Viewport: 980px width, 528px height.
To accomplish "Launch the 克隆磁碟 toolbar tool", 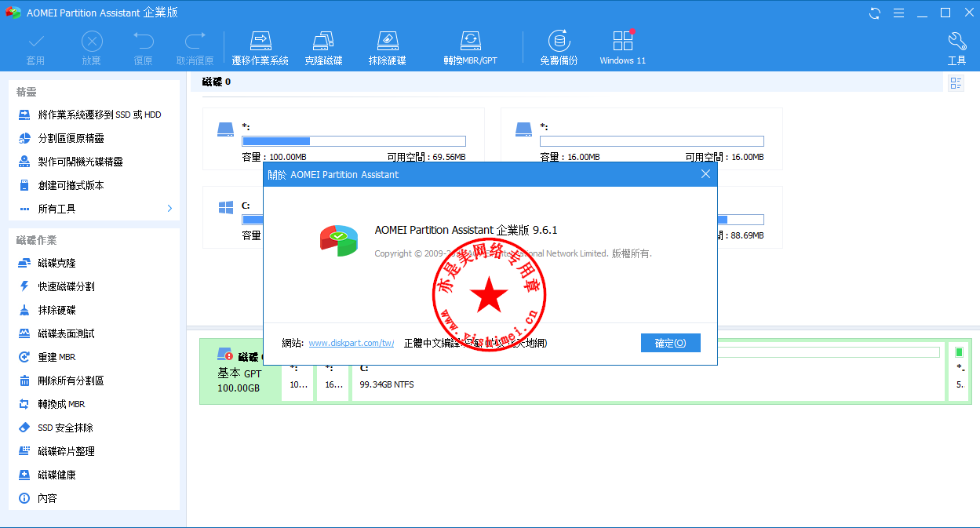I will 323,48.
